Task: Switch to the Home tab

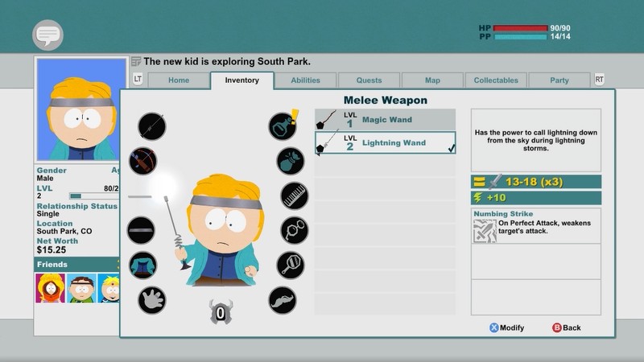Action: [x=179, y=80]
